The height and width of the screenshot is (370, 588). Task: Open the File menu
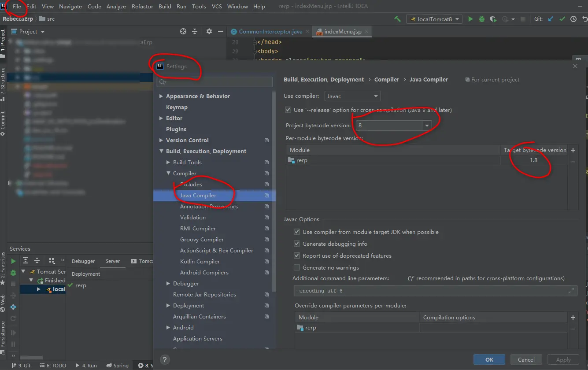17,6
